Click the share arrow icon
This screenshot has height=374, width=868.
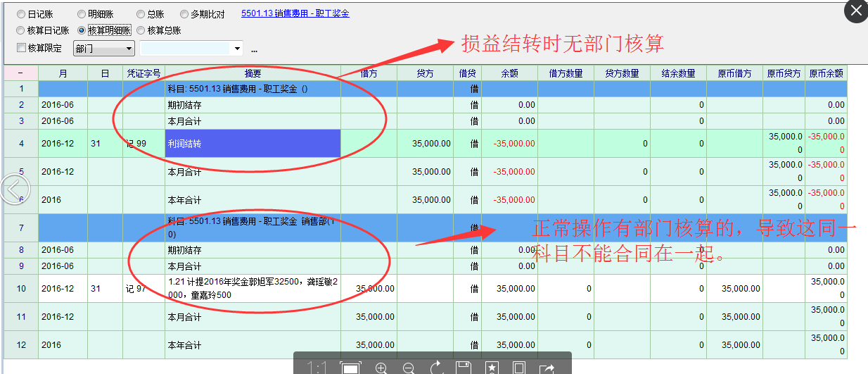click(x=547, y=368)
